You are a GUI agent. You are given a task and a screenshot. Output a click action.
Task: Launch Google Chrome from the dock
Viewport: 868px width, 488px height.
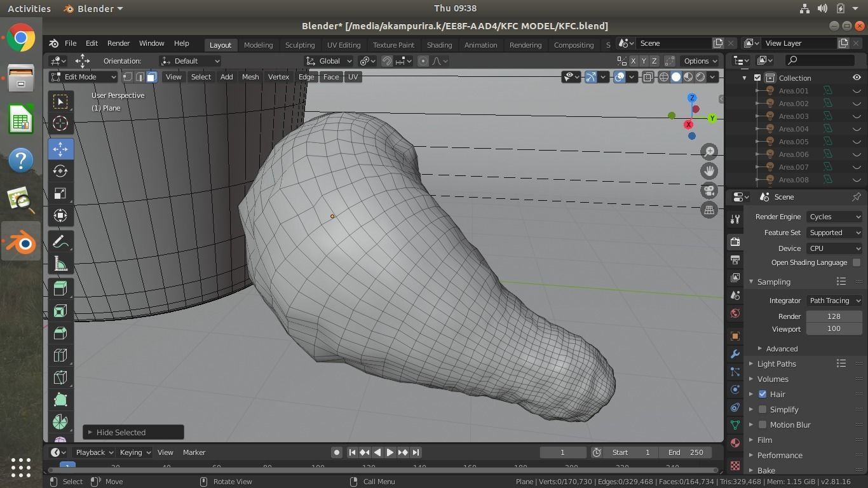[x=21, y=38]
